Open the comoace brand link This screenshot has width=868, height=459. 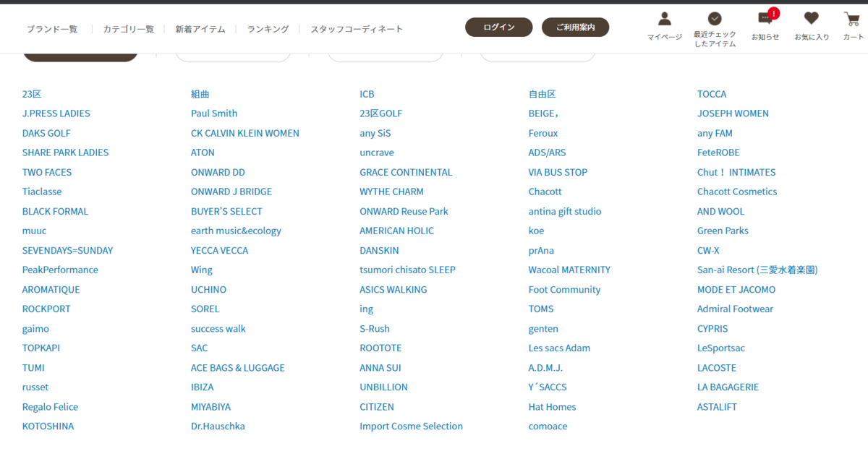click(x=548, y=426)
